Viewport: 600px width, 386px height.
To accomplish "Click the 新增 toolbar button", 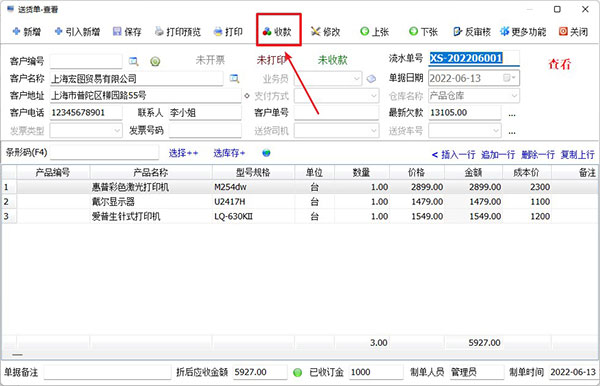I will [x=26, y=32].
